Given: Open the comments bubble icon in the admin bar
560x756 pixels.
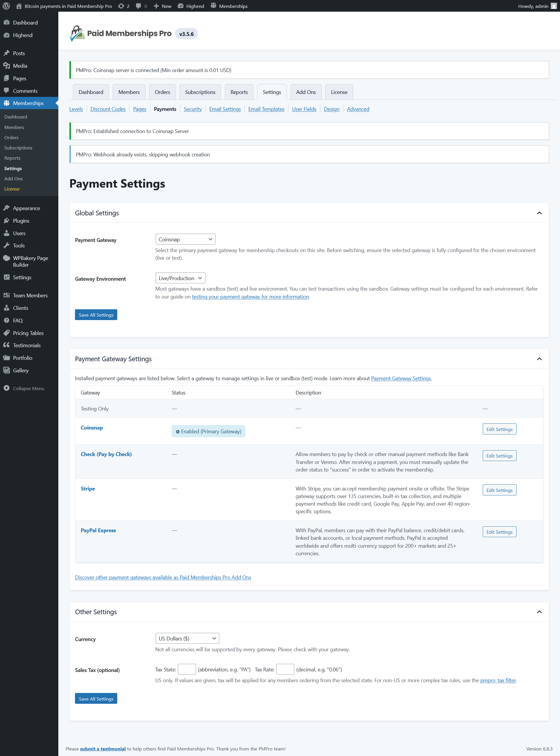Looking at the screenshot, I should click(138, 6).
